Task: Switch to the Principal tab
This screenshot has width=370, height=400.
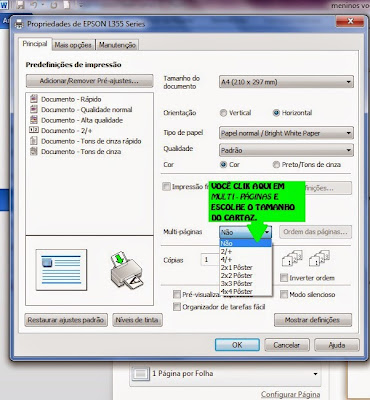Action: point(35,44)
